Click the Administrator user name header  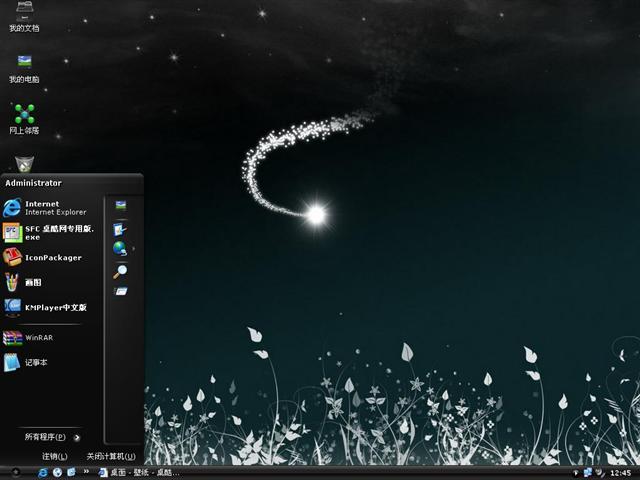pyautogui.click(x=33, y=183)
